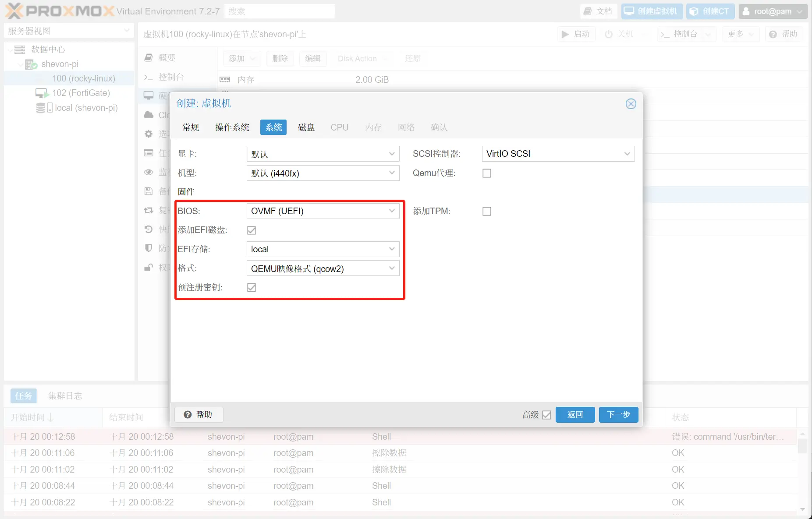
Task: Switch to the 磁盘 (Disk) tab
Action: tap(306, 127)
